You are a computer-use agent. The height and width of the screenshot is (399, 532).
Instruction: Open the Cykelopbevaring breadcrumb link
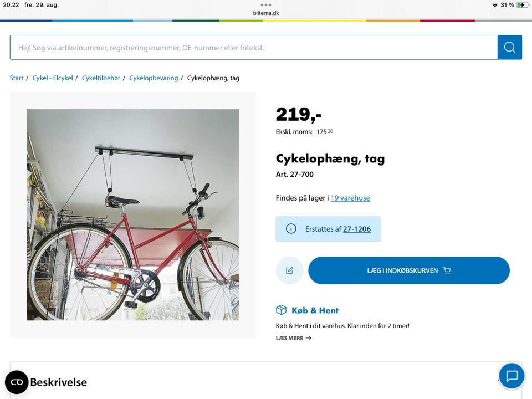point(153,78)
